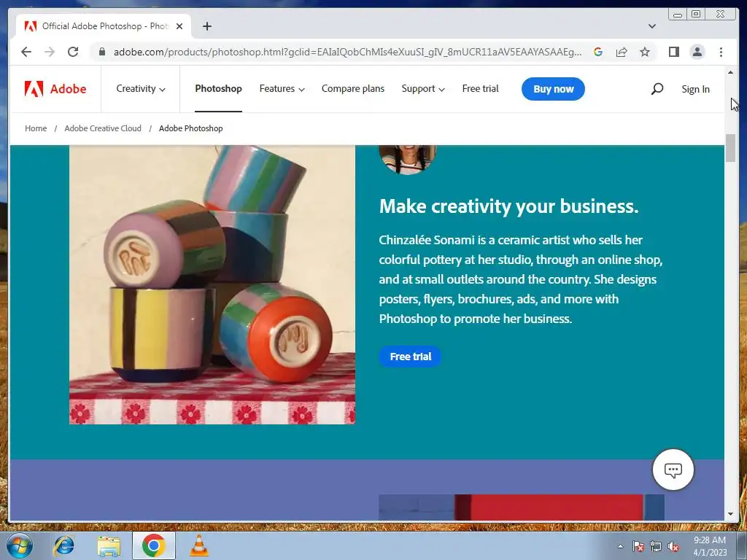Viewport: 747px width, 560px height.
Task: Open Windows Explorer from taskbar
Action: coord(109,545)
